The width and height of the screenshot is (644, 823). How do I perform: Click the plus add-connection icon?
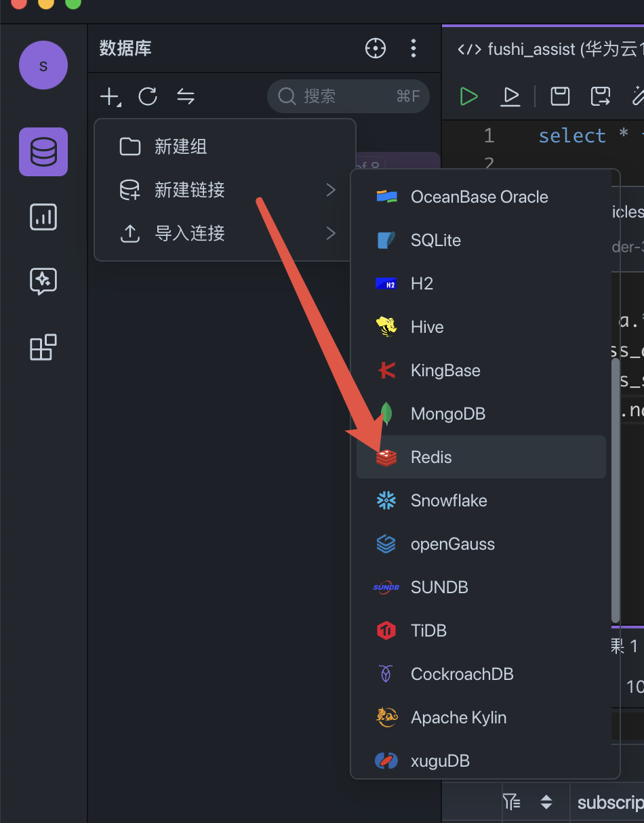[x=110, y=96]
